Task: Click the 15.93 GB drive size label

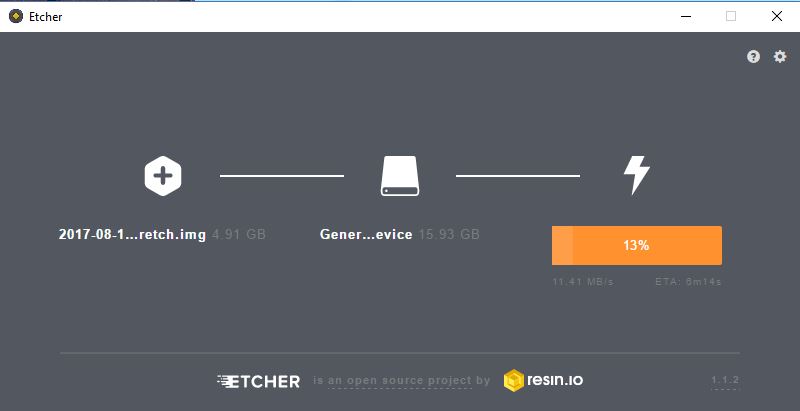Action: (449, 235)
